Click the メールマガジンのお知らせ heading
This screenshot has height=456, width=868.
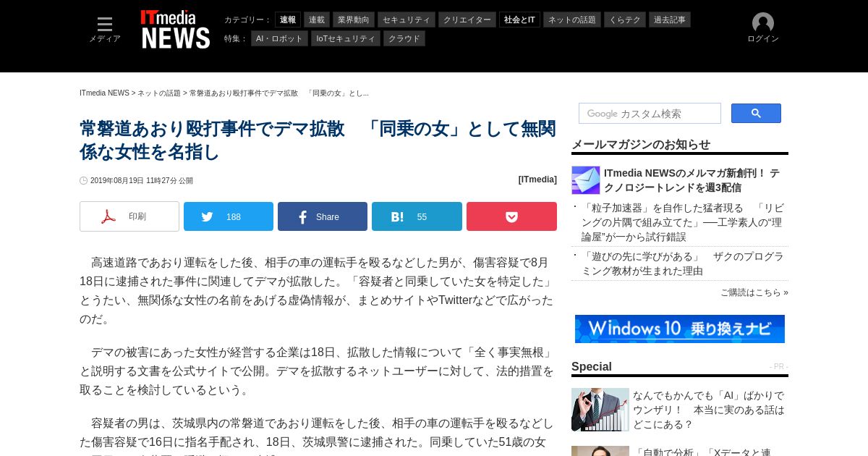641,144
